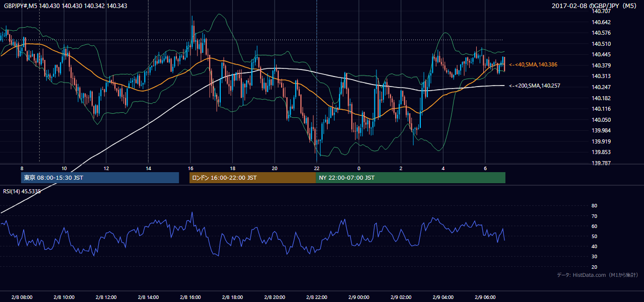Screen dimensions: 644x302
Task: Click the RSI(14) 45.5335 indicator label
Action: tap(22, 191)
